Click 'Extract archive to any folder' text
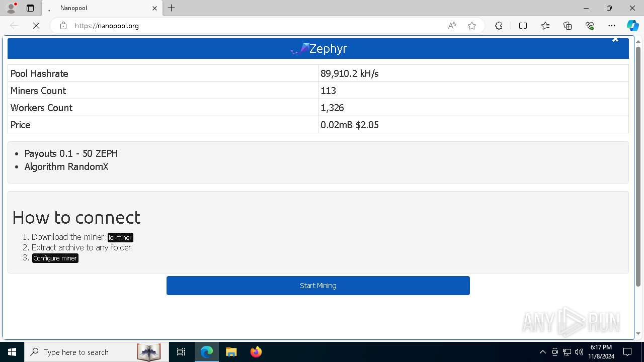The width and height of the screenshot is (644, 362). (x=82, y=247)
